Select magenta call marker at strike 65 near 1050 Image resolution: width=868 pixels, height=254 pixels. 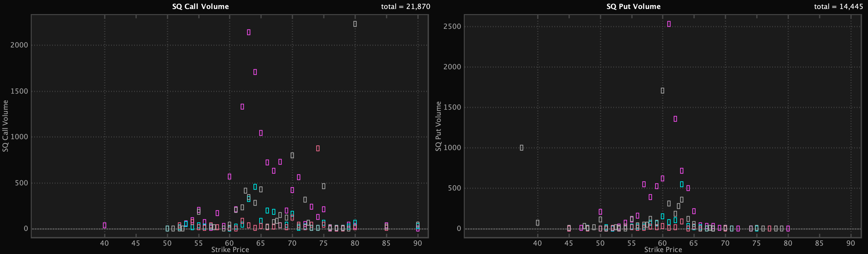tap(261, 133)
